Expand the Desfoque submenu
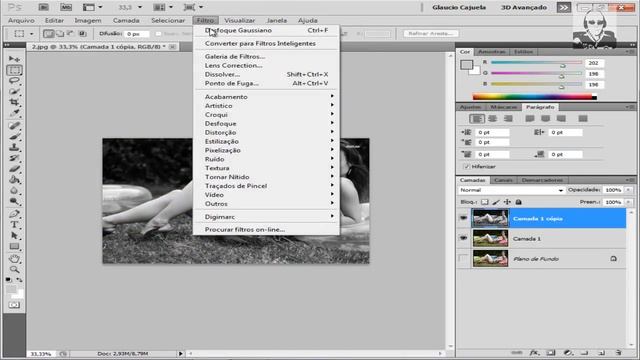The width and height of the screenshot is (640, 360). pos(266,123)
